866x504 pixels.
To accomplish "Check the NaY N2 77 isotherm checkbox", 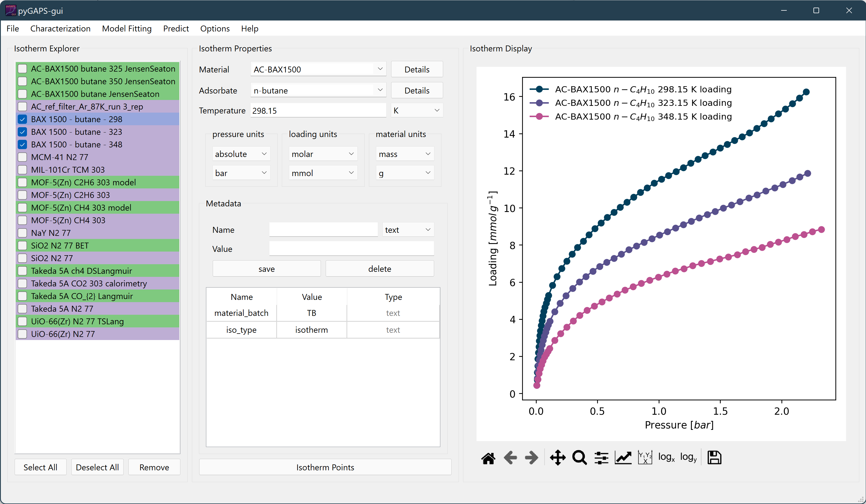I will click(22, 233).
